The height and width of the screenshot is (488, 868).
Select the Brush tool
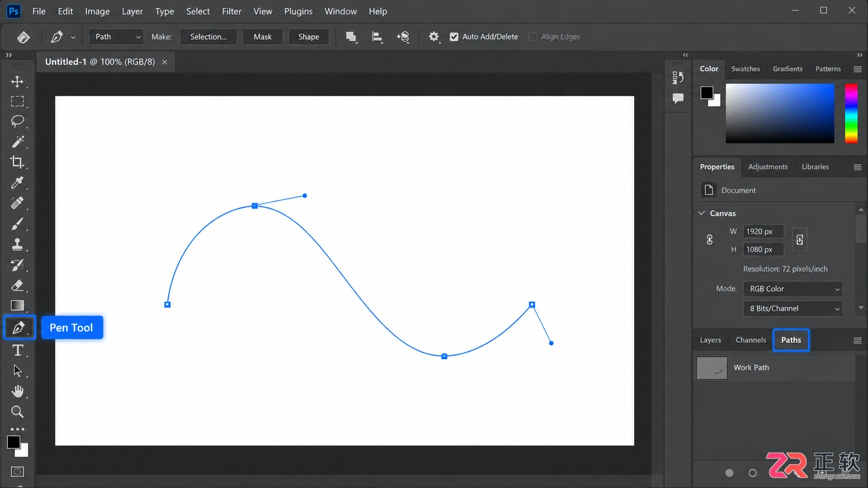[17, 224]
